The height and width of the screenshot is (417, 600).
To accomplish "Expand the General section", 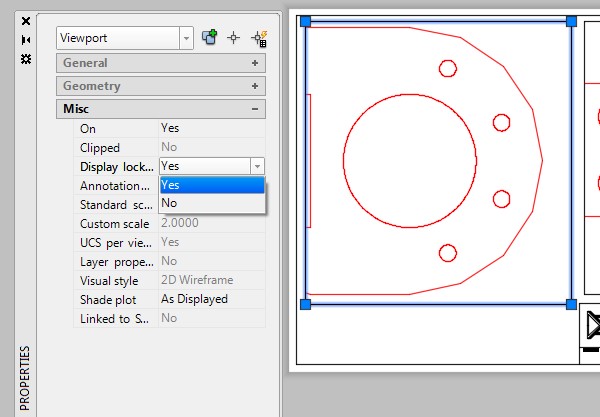I will click(x=255, y=63).
